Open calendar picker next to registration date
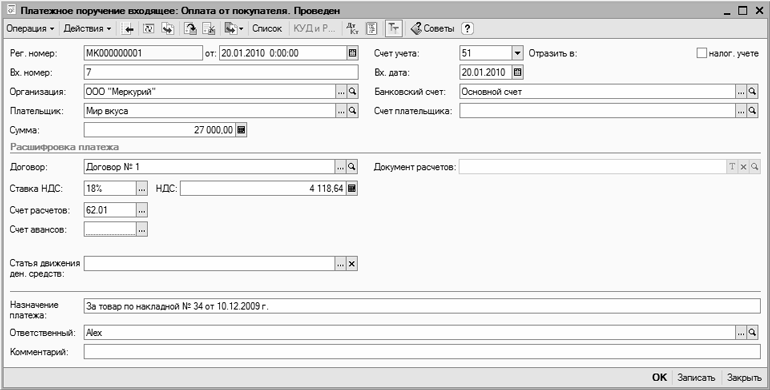770x390 pixels. (352, 53)
